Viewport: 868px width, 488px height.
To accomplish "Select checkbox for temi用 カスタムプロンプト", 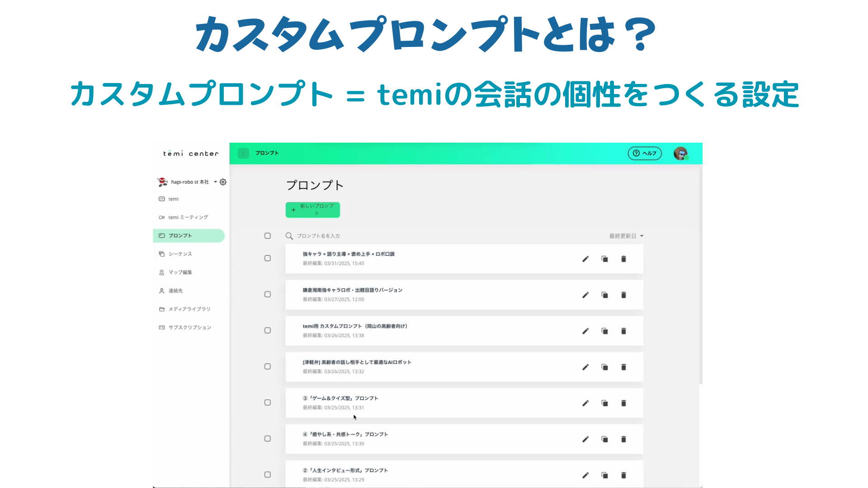I will coord(268,331).
